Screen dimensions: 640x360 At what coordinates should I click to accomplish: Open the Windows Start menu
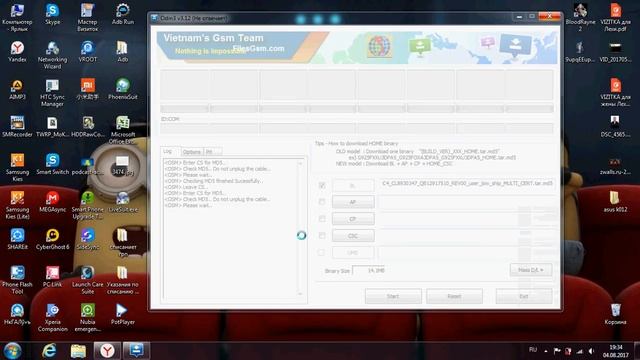(x=12, y=351)
